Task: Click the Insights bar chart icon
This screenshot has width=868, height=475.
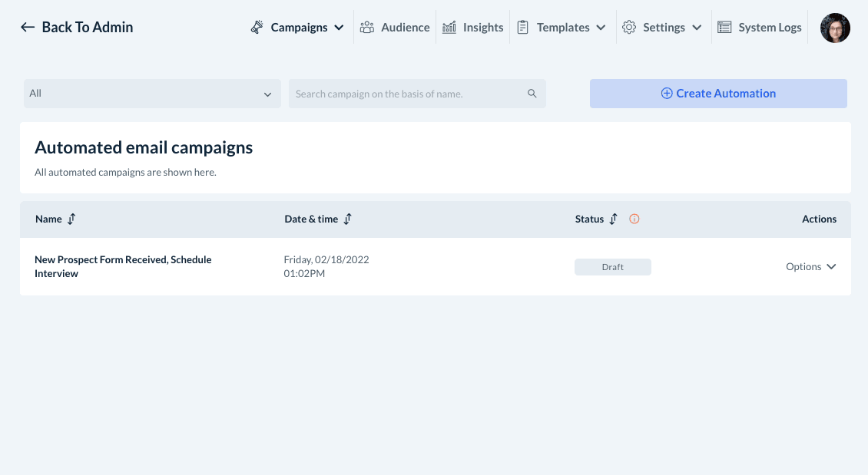Action: click(449, 28)
